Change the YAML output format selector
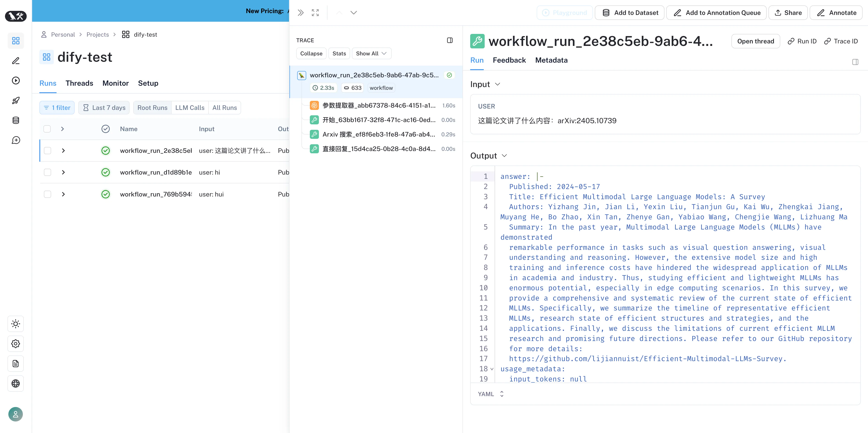Screen dimensions: 868x433 [x=491, y=394]
